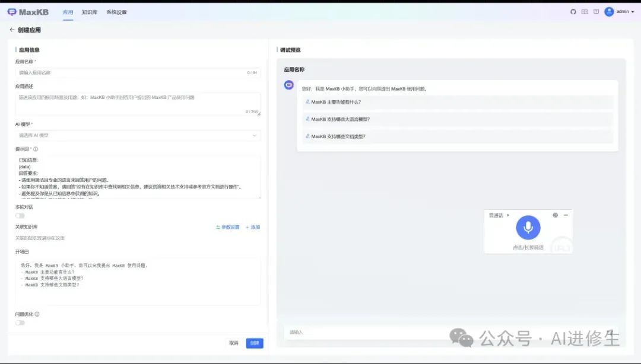Click the help question icon in header
The width and height of the screenshot is (641, 364).
[x=596, y=12]
